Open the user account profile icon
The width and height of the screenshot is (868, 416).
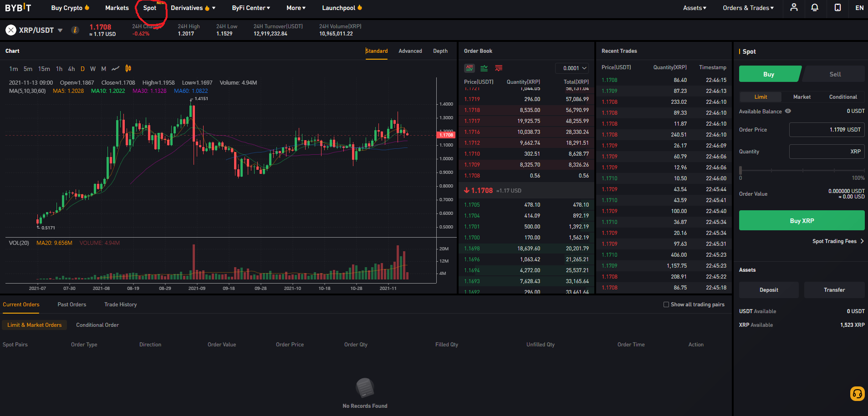pyautogui.click(x=794, y=7)
